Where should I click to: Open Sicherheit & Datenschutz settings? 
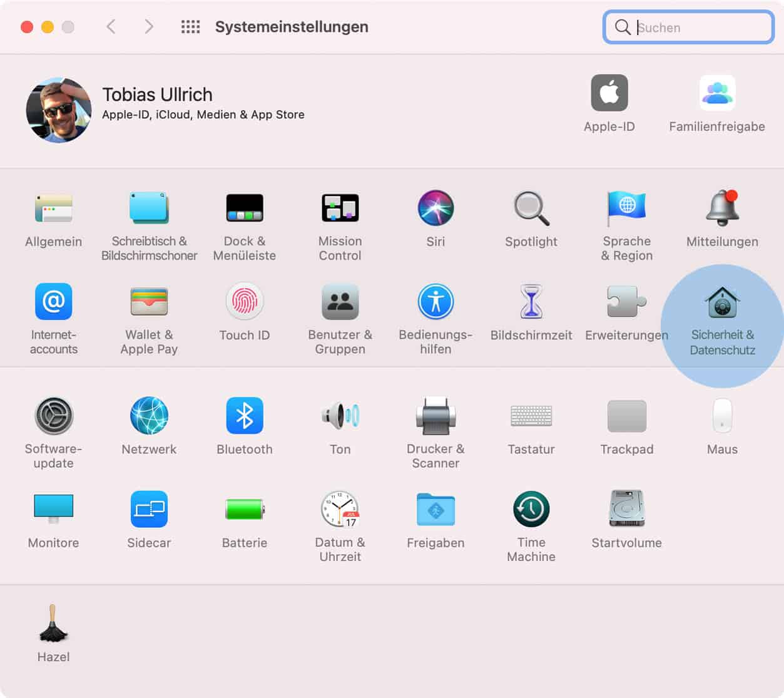(x=723, y=303)
